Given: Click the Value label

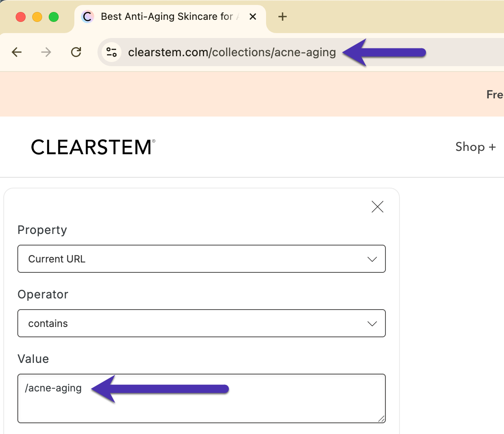Looking at the screenshot, I should (33, 359).
